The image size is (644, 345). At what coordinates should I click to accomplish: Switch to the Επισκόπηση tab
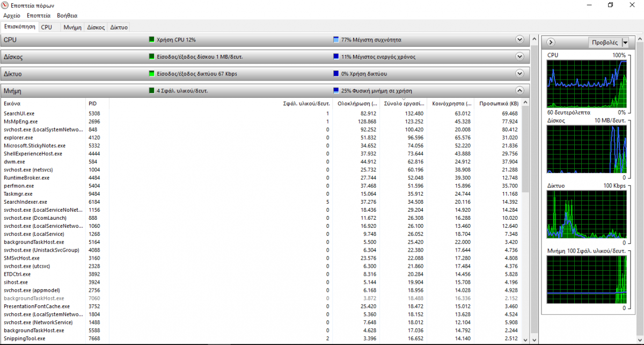[19, 26]
